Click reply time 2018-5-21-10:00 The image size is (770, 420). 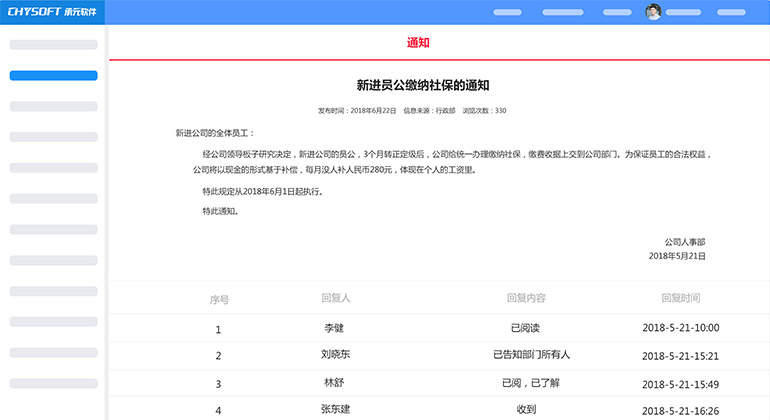pyautogui.click(x=681, y=328)
